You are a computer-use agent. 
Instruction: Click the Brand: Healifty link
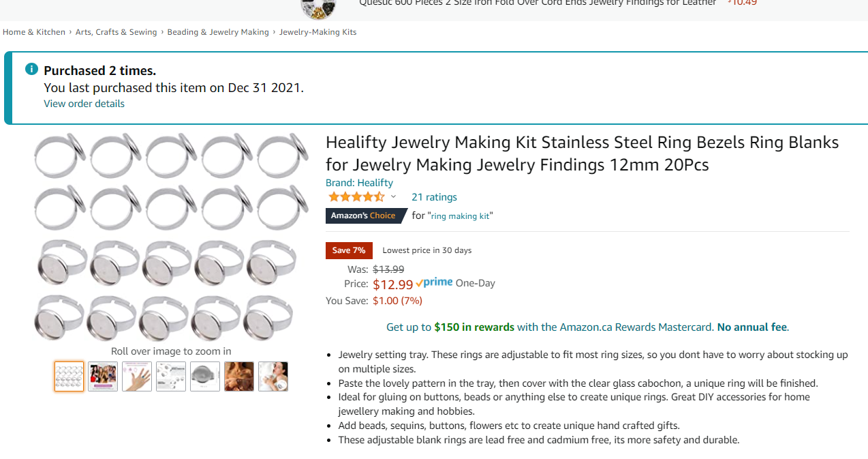click(x=359, y=183)
